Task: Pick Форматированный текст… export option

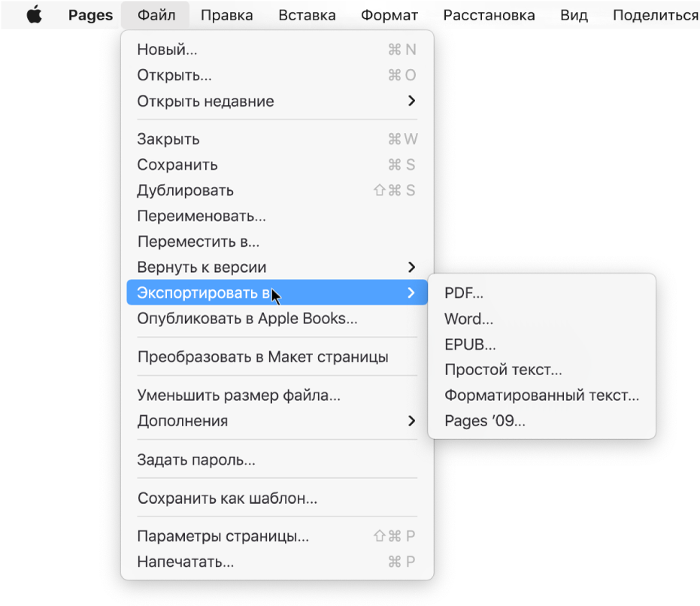Action: tap(541, 395)
